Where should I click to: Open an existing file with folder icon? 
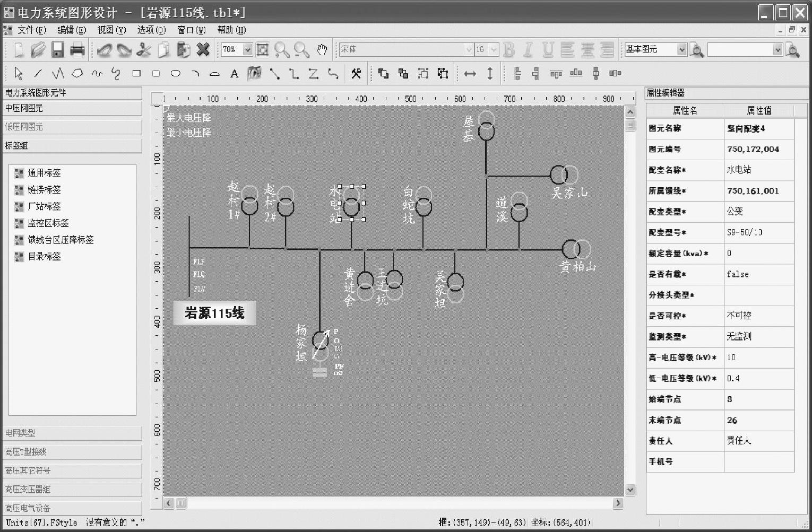(x=38, y=50)
